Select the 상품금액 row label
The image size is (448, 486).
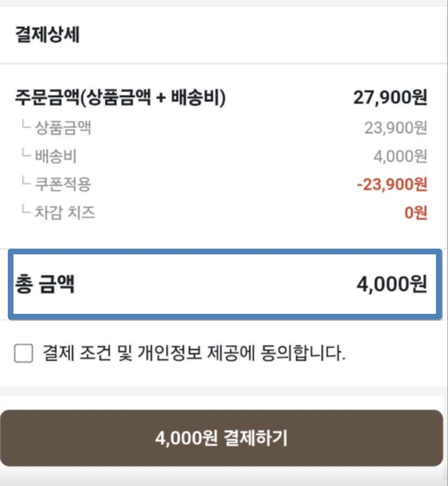tap(62, 128)
